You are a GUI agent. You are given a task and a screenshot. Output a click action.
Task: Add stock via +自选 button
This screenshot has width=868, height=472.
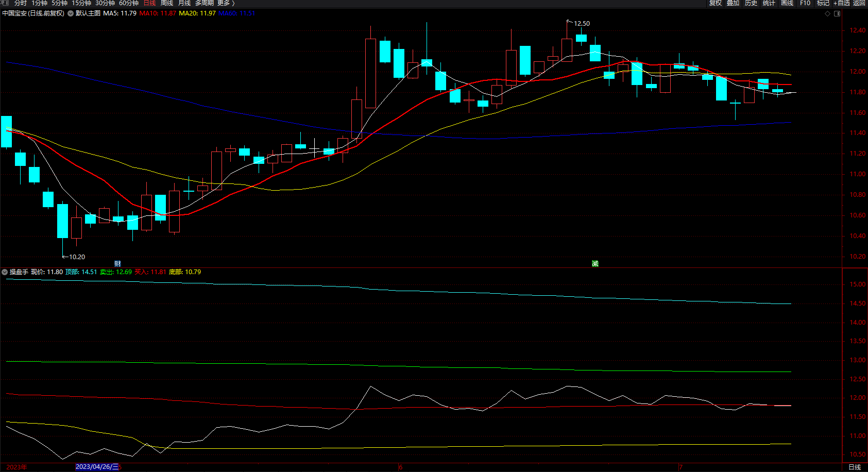841,3
